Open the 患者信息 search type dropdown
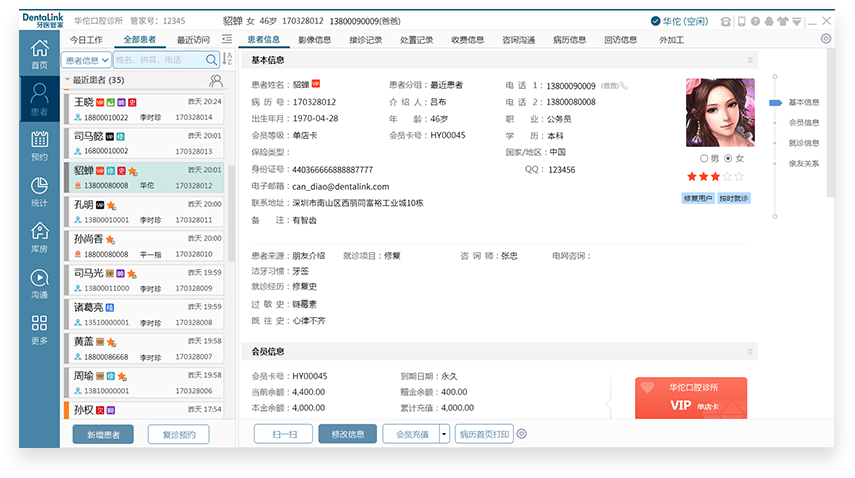The width and height of the screenshot is (855, 478). click(86, 60)
